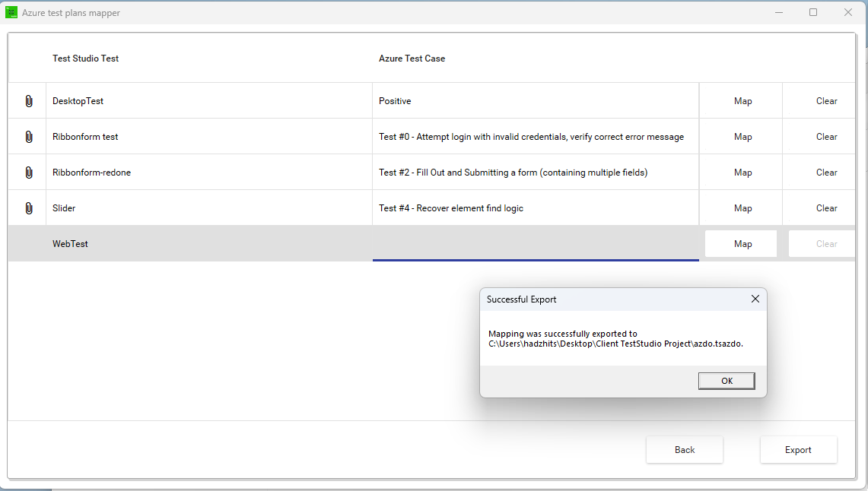
Task: Click the paperclip icon beside Ribbonform test
Action: coord(29,137)
